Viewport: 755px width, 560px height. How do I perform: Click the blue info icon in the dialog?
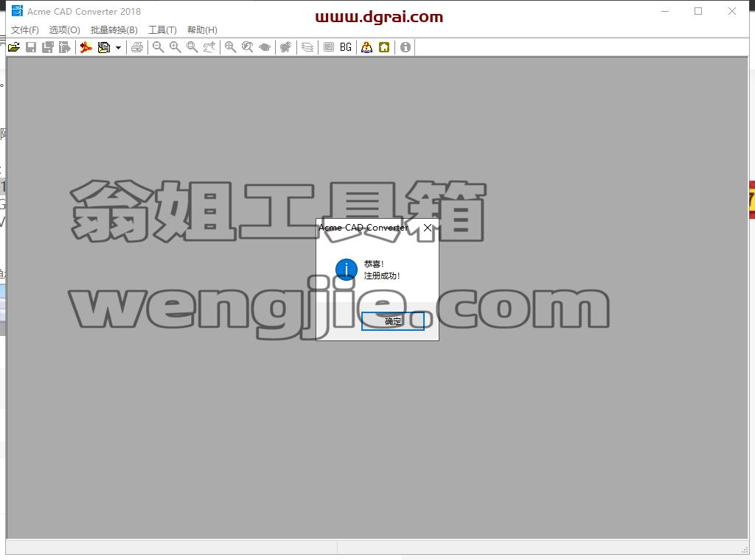(x=347, y=270)
